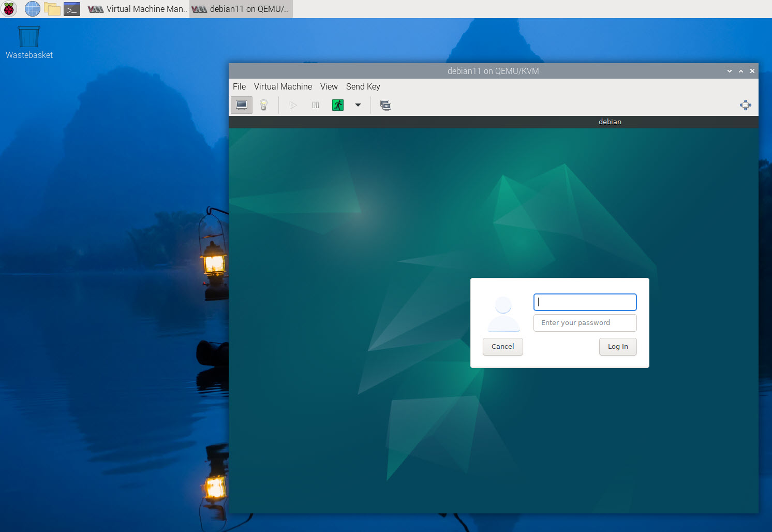
Task: Open the file manager folders icon
Action: [x=52, y=9]
